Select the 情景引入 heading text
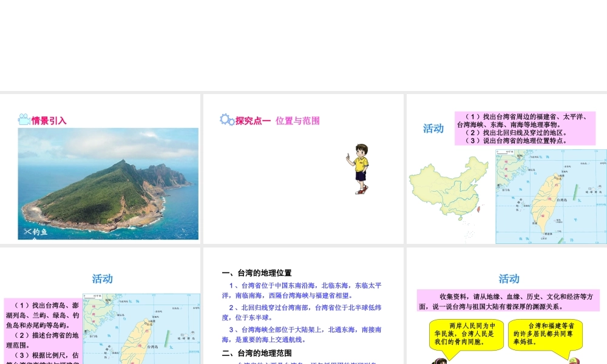Viewport: 607px width, 364px height. click(x=49, y=121)
